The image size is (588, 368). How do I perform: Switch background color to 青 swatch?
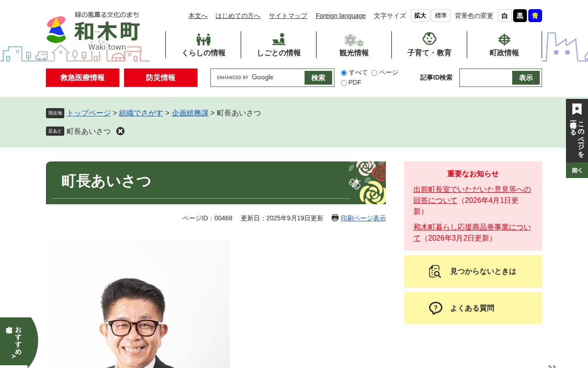pos(534,15)
